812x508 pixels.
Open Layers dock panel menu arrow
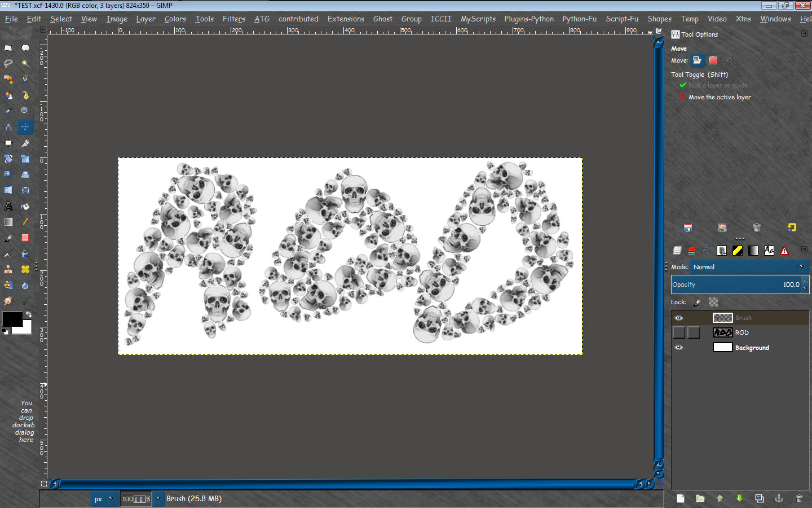pyautogui.click(x=804, y=249)
